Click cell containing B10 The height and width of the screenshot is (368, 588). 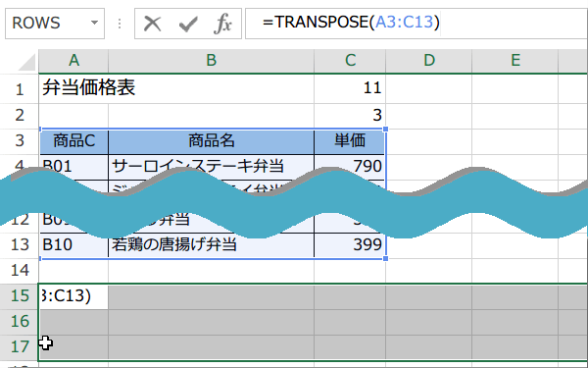(x=73, y=245)
